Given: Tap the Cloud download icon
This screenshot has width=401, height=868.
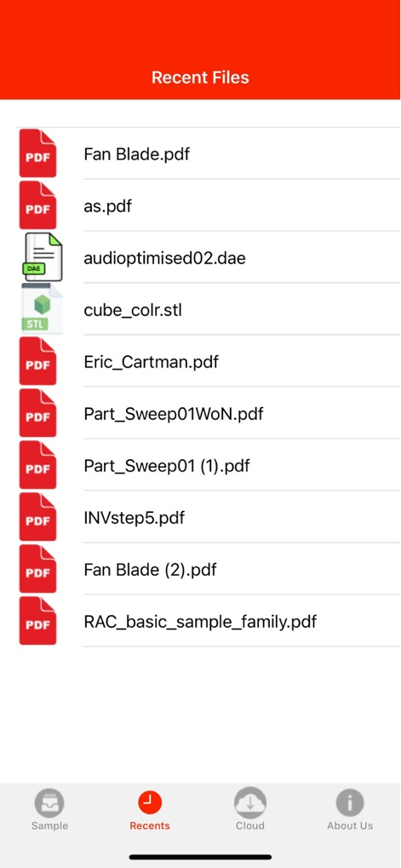Looking at the screenshot, I should pyautogui.click(x=250, y=802).
